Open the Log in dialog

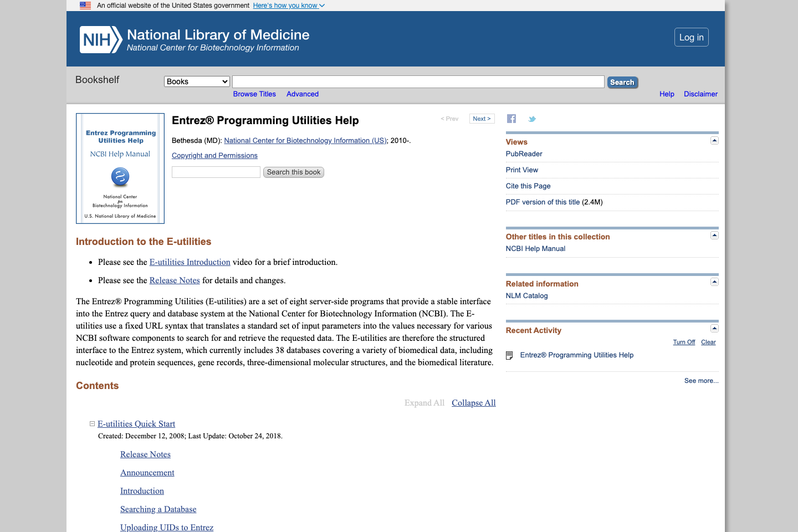click(x=691, y=37)
